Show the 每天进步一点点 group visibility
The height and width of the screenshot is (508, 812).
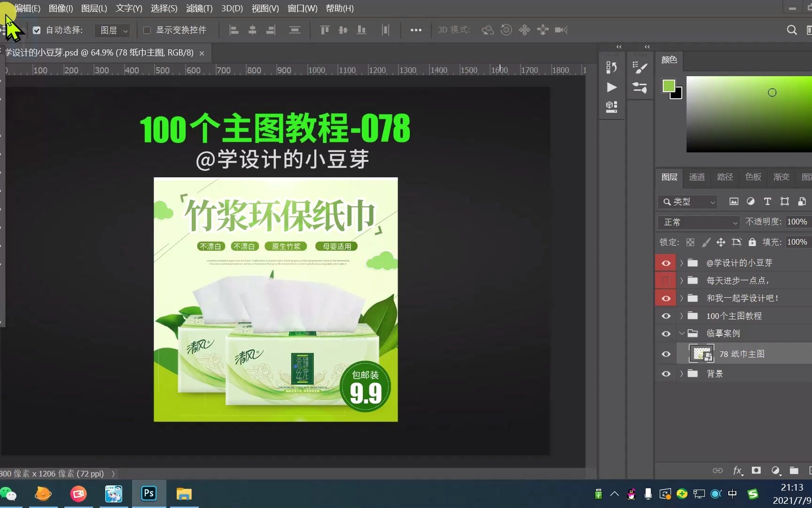coord(666,281)
